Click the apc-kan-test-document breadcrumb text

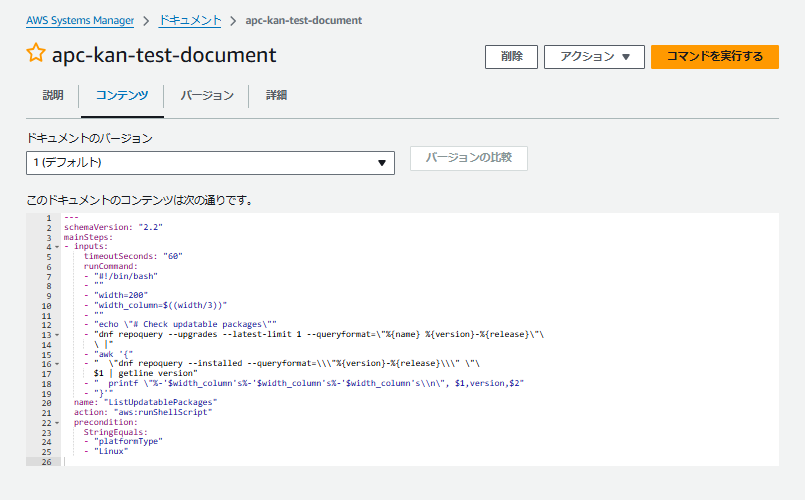coord(303,21)
